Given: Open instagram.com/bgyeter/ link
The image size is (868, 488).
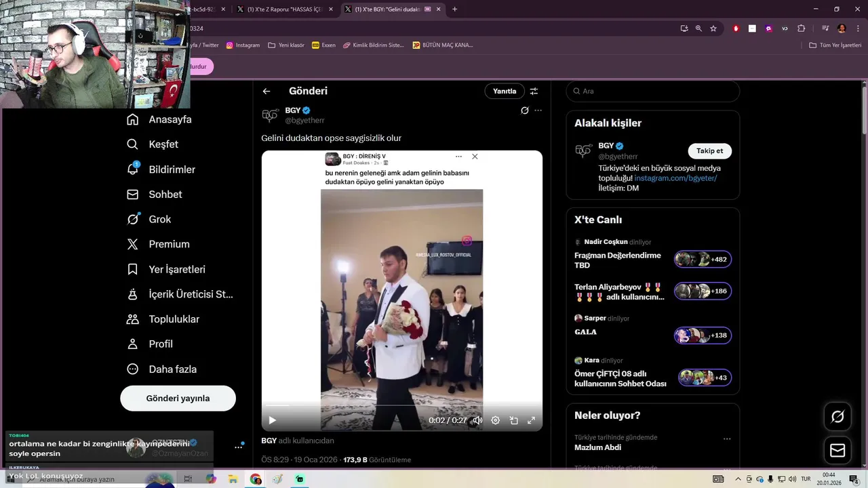Looking at the screenshot, I should pos(675,178).
